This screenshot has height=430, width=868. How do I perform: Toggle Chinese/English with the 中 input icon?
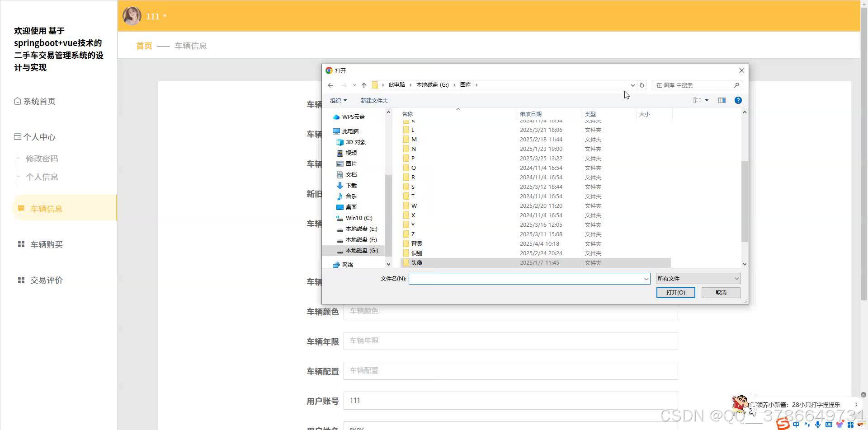point(796,425)
